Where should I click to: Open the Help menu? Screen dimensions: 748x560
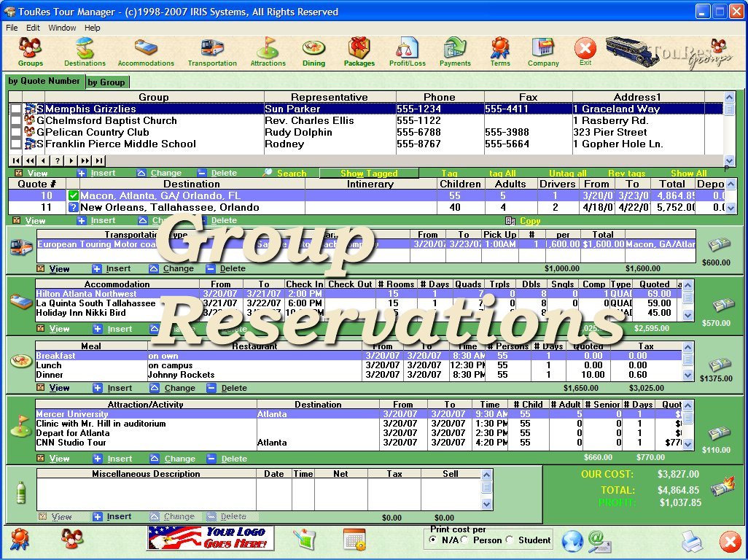click(x=93, y=28)
